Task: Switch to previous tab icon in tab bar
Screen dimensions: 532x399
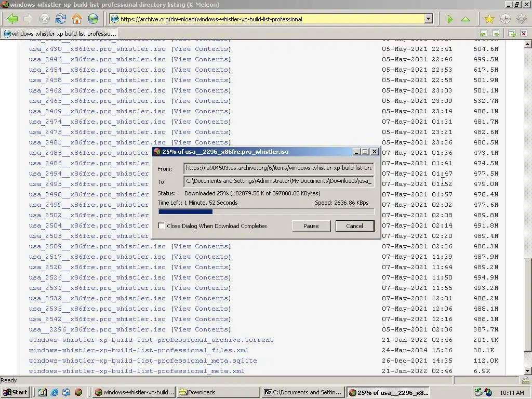Action: click(484, 33)
